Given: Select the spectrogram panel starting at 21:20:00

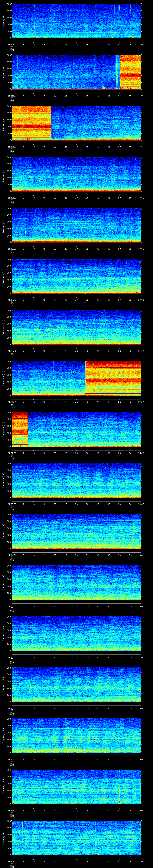Looking at the screenshot, I should click(76, 327).
